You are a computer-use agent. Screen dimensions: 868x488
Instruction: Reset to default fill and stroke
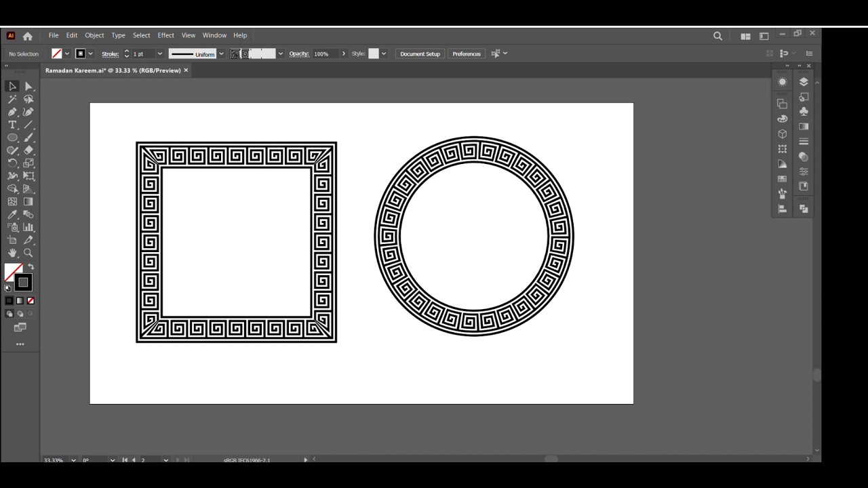pos(7,288)
